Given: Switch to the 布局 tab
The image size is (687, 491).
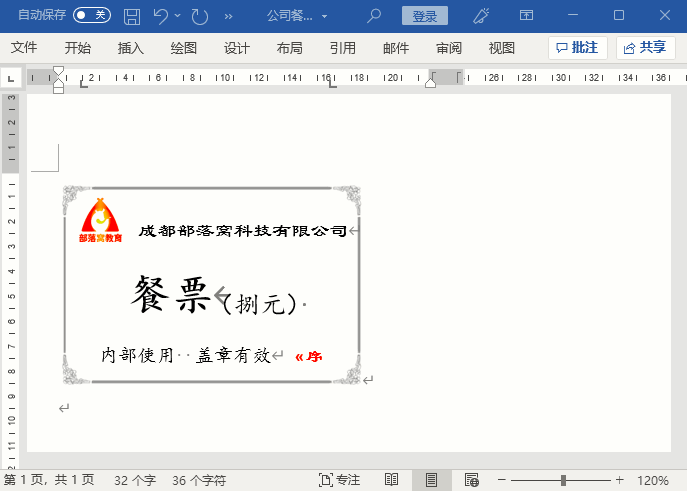Looking at the screenshot, I should point(290,47).
